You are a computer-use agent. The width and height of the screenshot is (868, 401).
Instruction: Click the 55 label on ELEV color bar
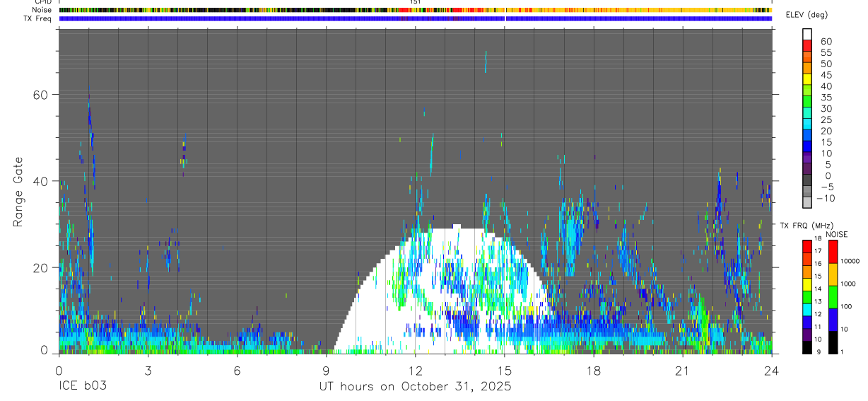[x=826, y=53]
